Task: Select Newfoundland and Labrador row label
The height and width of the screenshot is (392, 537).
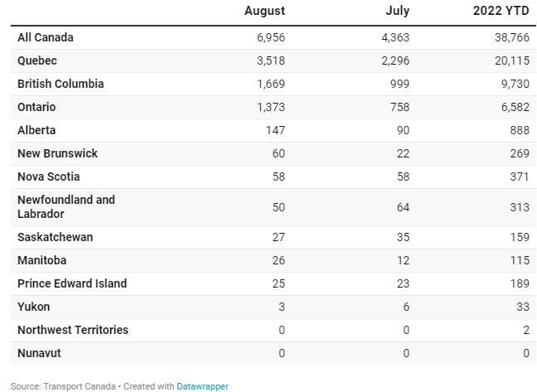Action: [x=66, y=207]
